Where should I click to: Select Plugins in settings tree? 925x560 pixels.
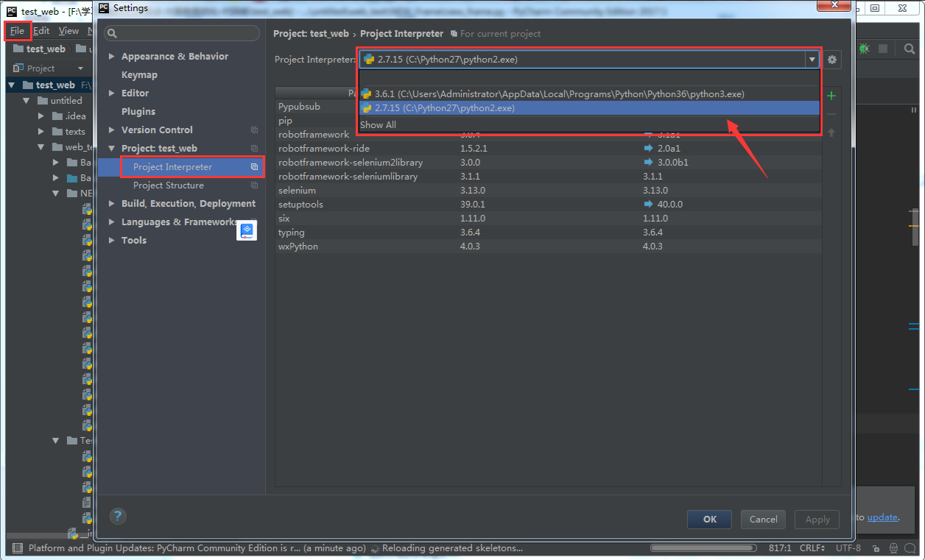(138, 112)
